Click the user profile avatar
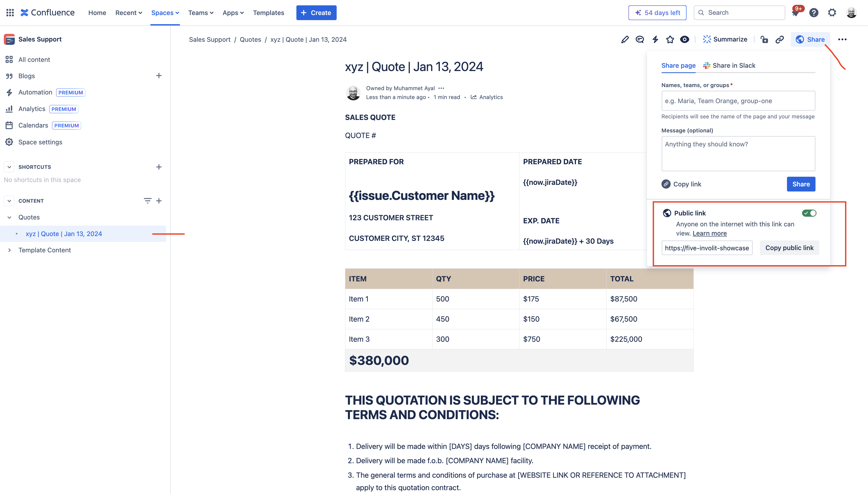This screenshot has height=494, width=868. point(851,13)
